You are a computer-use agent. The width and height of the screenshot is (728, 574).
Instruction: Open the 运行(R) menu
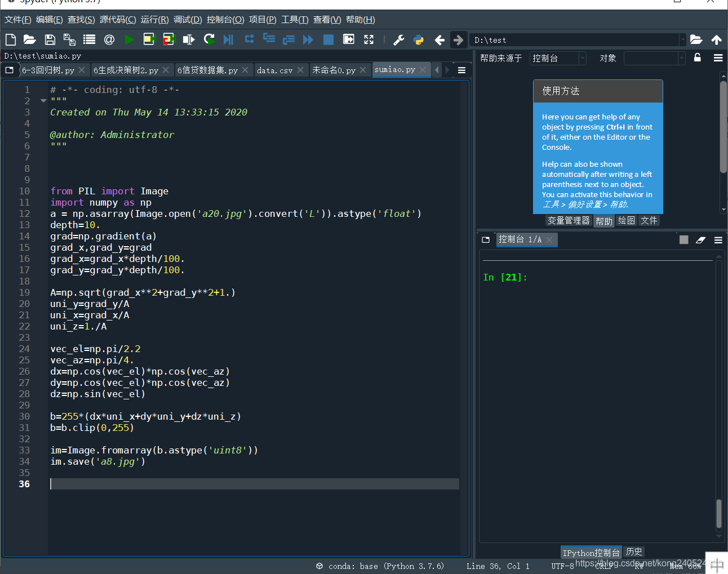[x=154, y=20]
